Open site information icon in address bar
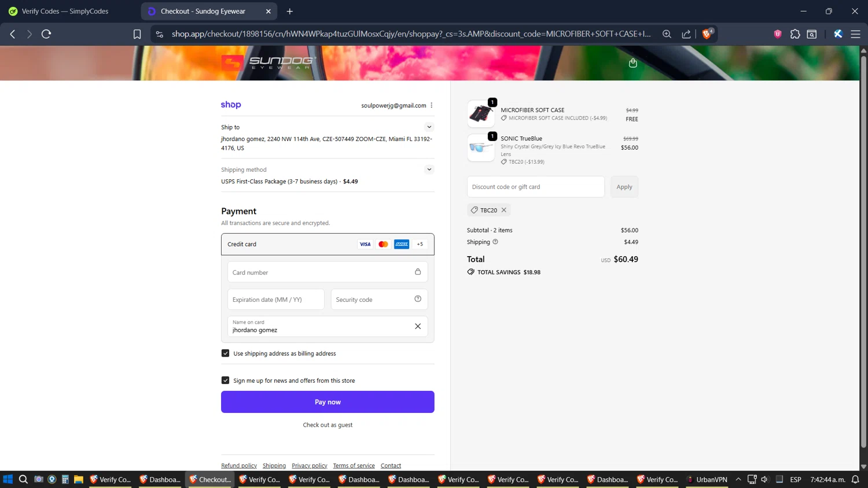Viewport: 868px width, 488px height. click(160, 34)
